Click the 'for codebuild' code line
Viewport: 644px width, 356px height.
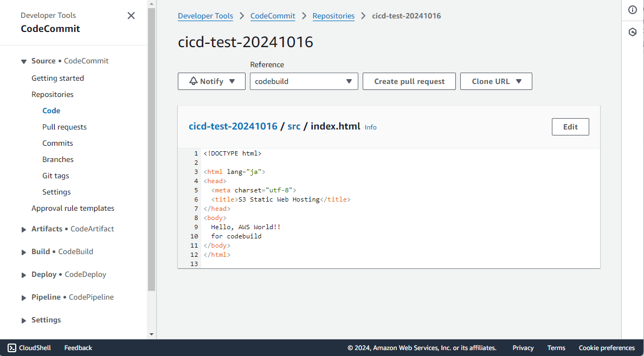pyautogui.click(x=236, y=236)
